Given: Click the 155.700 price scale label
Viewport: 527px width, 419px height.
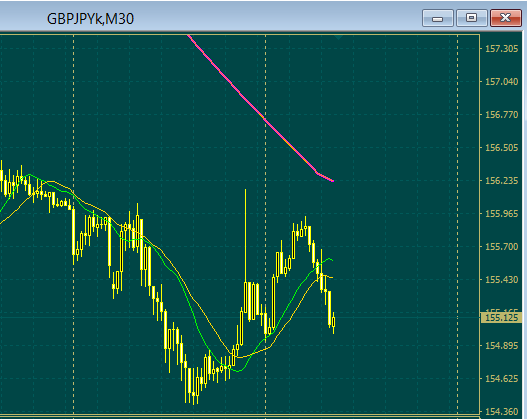Looking at the screenshot, I should pos(501,247).
